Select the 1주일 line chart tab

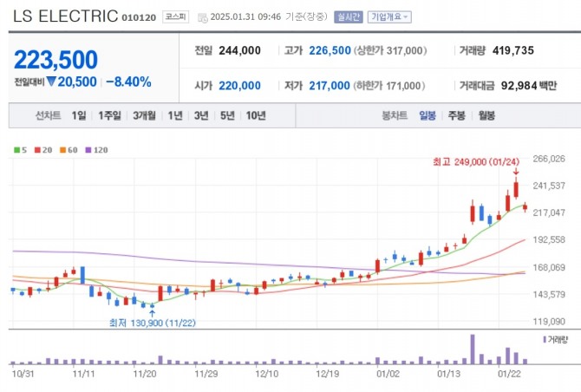click(x=109, y=115)
